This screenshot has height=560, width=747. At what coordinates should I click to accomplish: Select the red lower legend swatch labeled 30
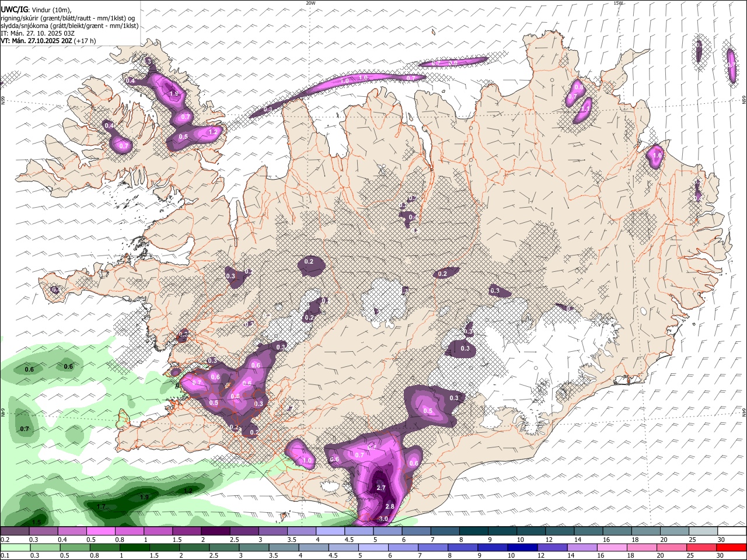(732, 547)
